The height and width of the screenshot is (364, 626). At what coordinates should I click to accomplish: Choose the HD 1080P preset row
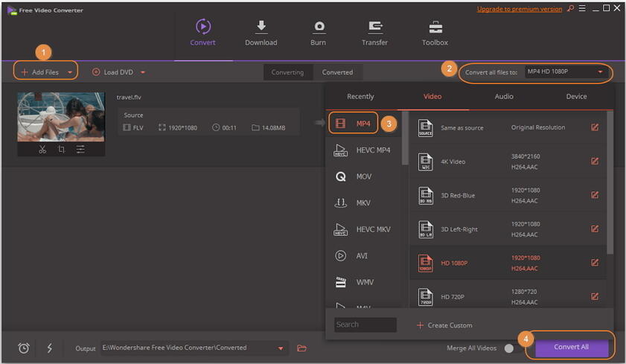508,263
